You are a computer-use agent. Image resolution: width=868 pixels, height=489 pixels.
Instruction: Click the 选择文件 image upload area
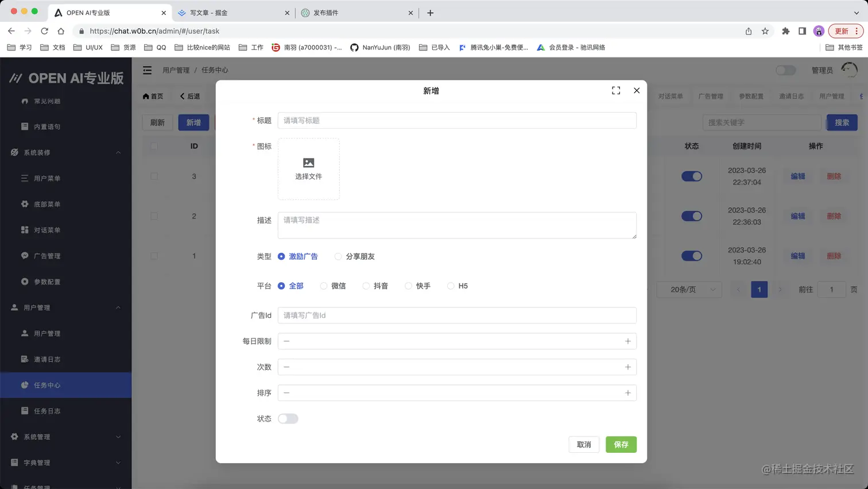coord(309,169)
